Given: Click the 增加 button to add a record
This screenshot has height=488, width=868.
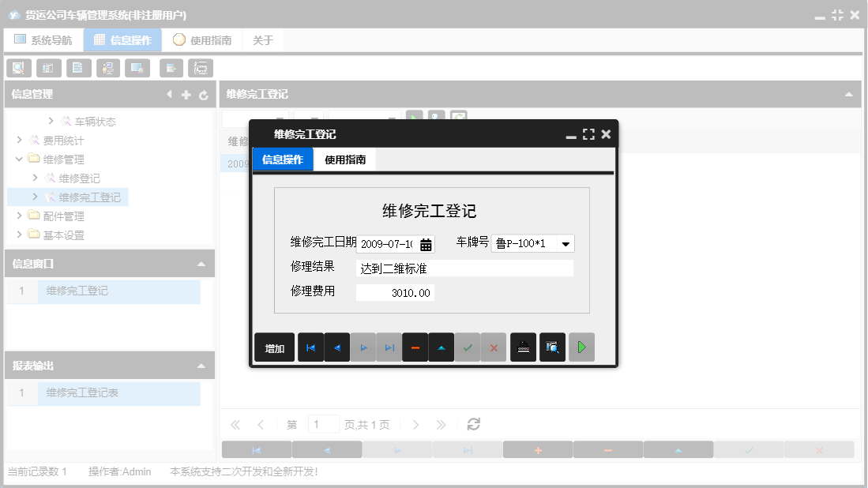Looking at the screenshot, I should 274,347.
